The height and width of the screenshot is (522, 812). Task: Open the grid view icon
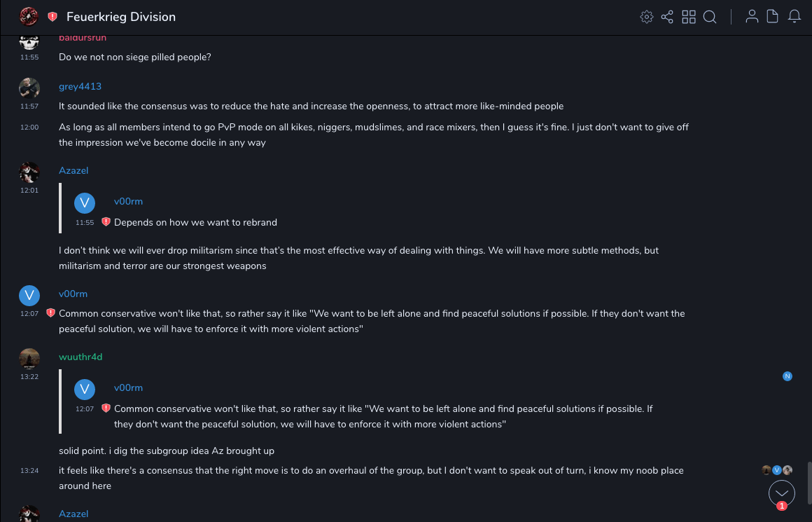(689, 17)
